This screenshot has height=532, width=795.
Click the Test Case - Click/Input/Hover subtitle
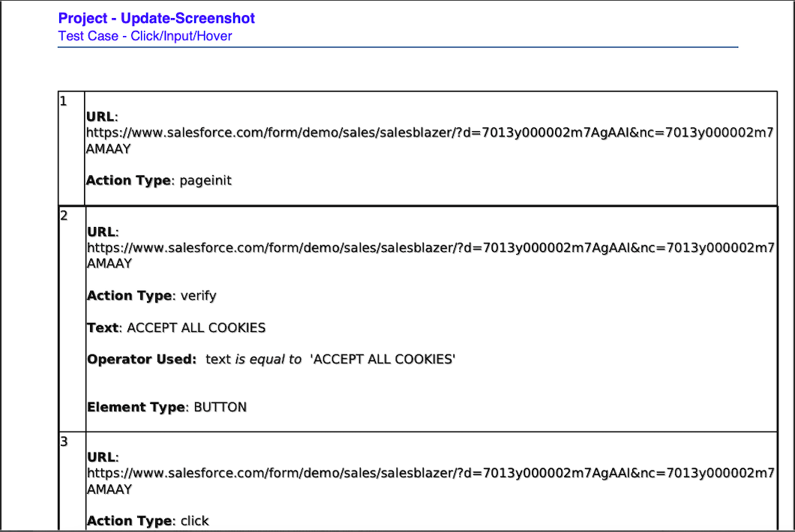(145, 36)
